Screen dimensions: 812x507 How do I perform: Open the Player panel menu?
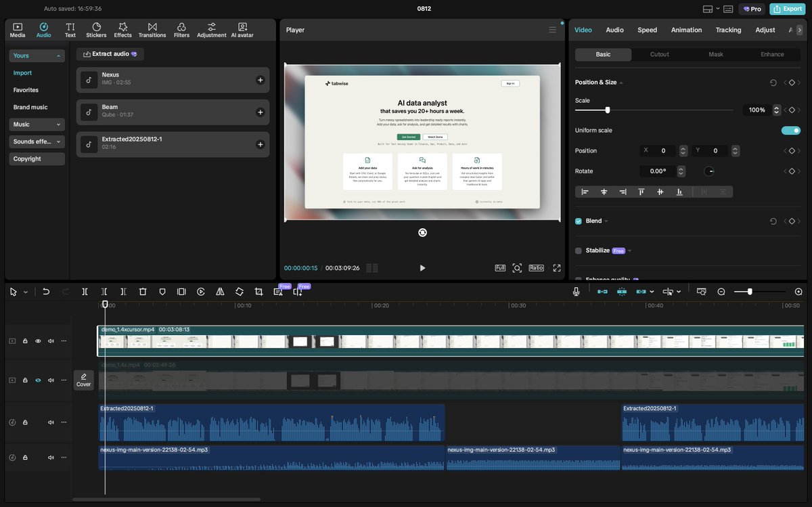[553, 30]
